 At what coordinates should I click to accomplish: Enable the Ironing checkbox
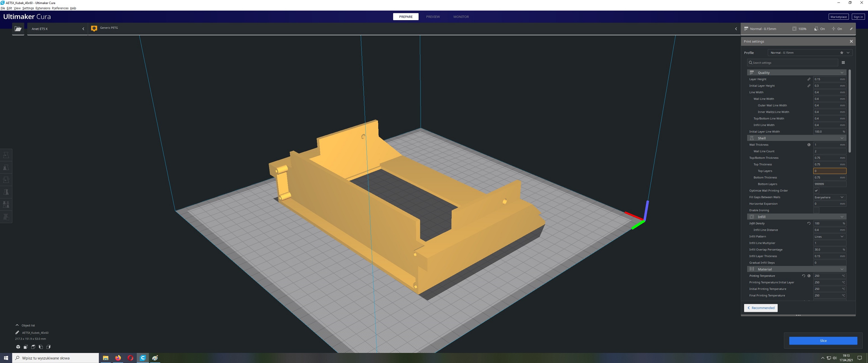(816, 210)
